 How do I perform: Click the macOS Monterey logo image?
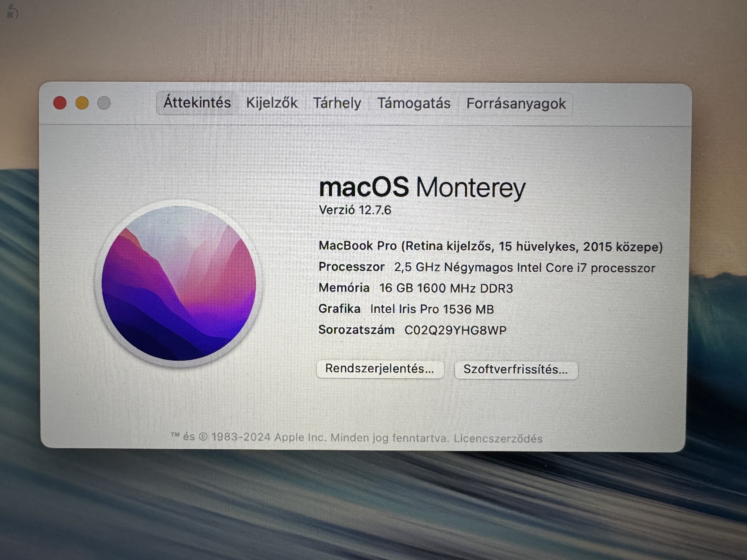(179, 283)
